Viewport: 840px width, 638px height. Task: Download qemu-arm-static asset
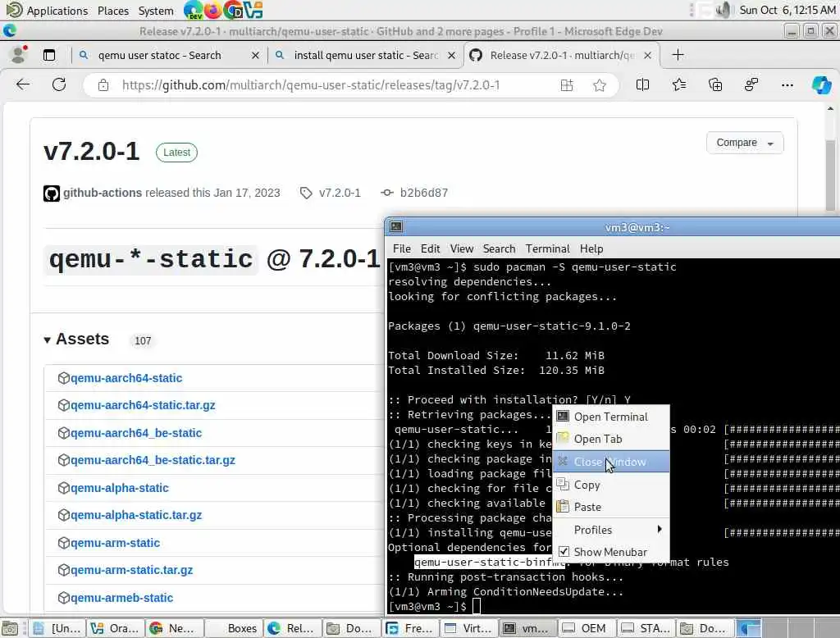pyautogui.click(x=115, y=543)
